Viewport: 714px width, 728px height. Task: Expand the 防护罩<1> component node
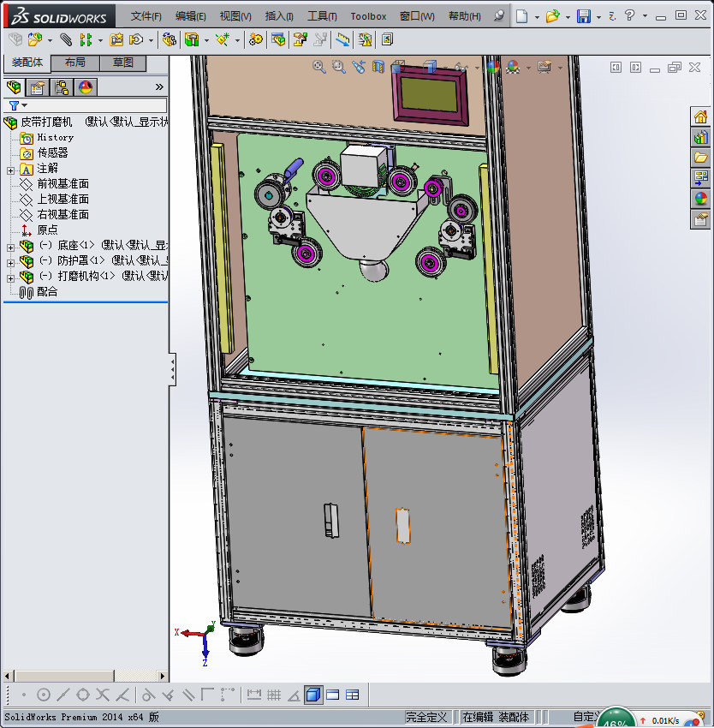(x=10, y=263)
